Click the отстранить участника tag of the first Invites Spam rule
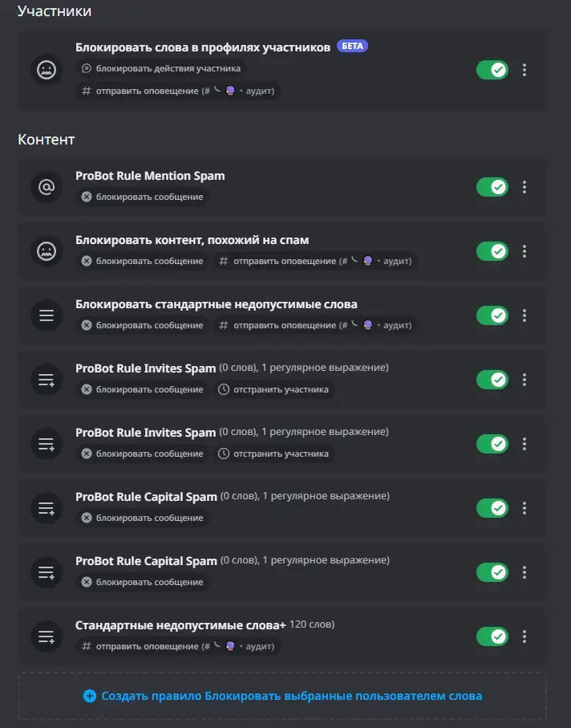 tap(273, 389)
